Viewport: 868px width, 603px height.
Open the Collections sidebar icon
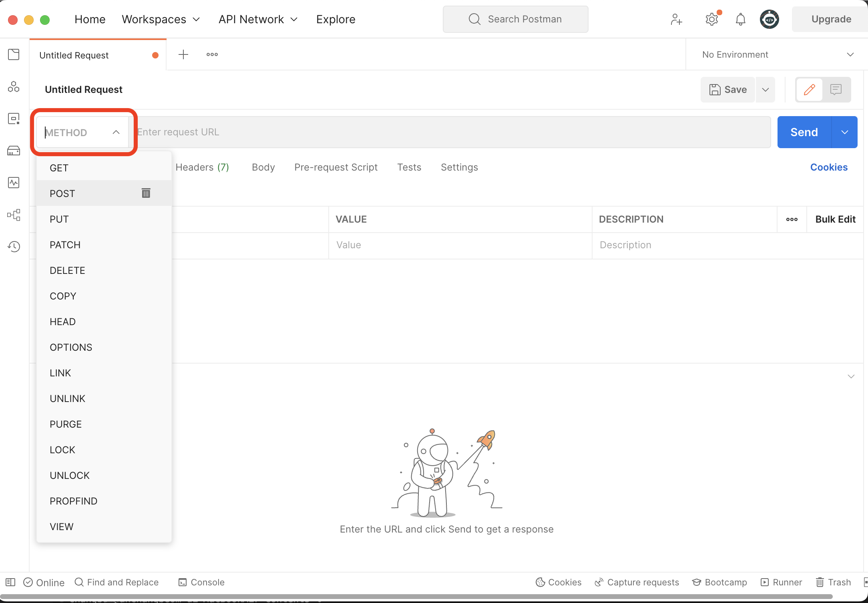14,54
